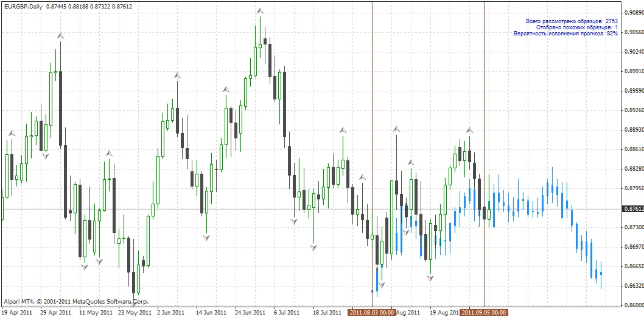The width and height of the screenshot is (644, 317).
Task: Click the 2011.08.03 00:00 date label
Action: click(x=372, y=313)
